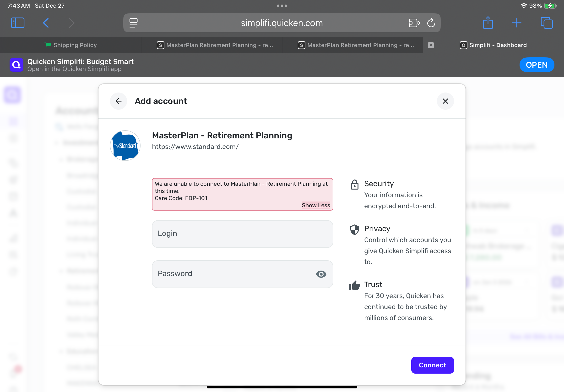Toggle password visibility eye icon
564x392 pixels.
pyautogui.click(x=321, y=274)
